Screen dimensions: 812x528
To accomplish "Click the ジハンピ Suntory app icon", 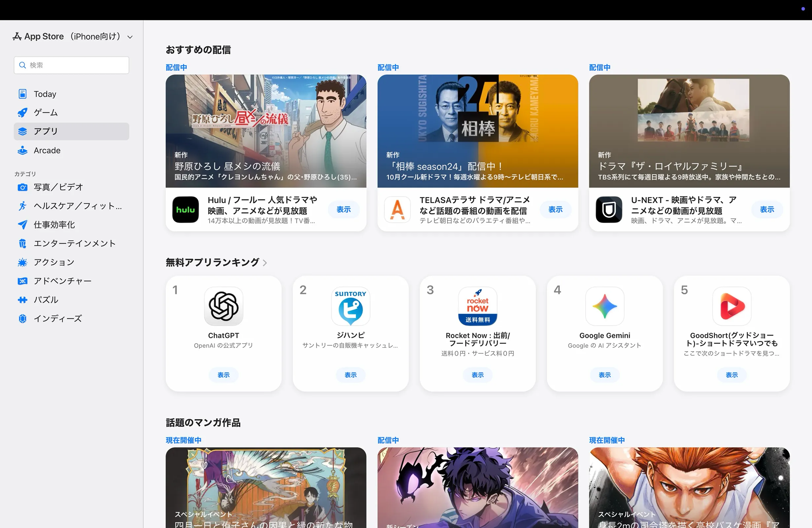I will 351,306.
